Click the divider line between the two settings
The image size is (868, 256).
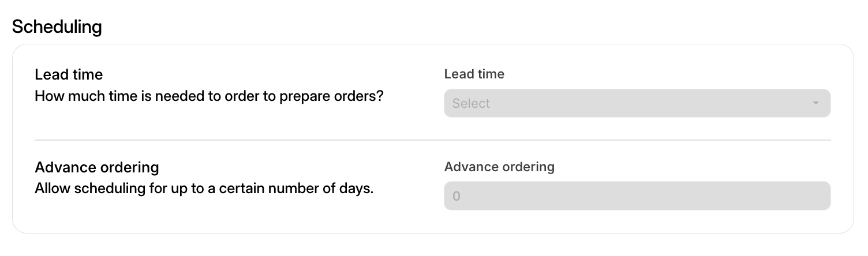[433, 140]
